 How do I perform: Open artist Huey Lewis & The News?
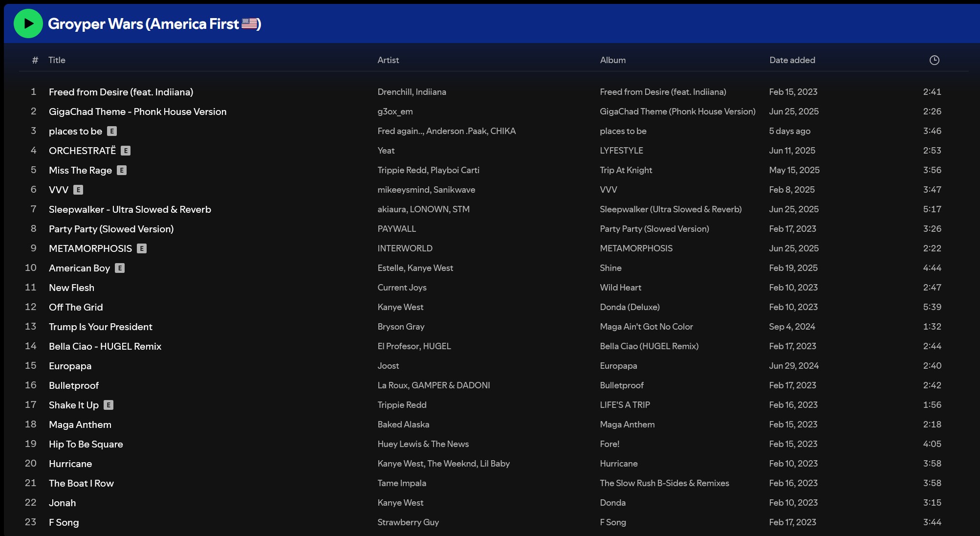coord(423,444)
